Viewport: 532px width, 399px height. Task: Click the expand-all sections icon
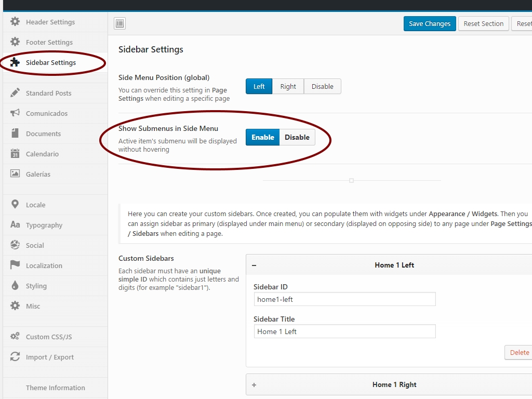pyautogui.click(x=120, y=23)
